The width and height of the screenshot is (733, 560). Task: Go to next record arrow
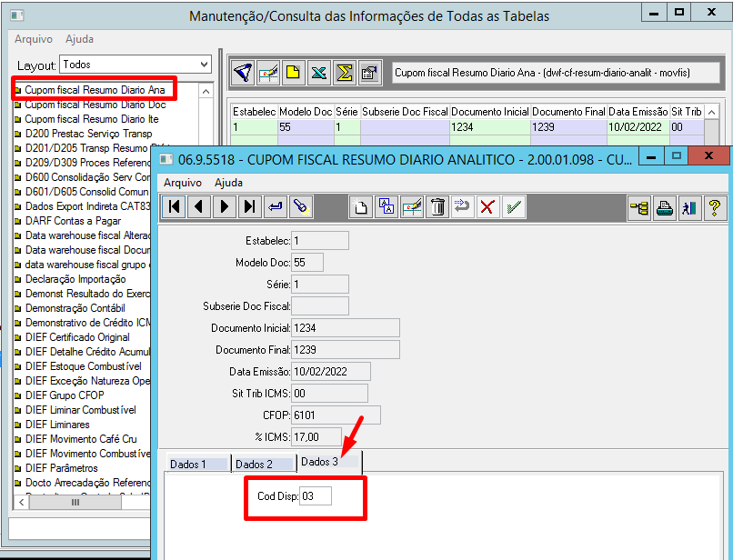point(225,206)
